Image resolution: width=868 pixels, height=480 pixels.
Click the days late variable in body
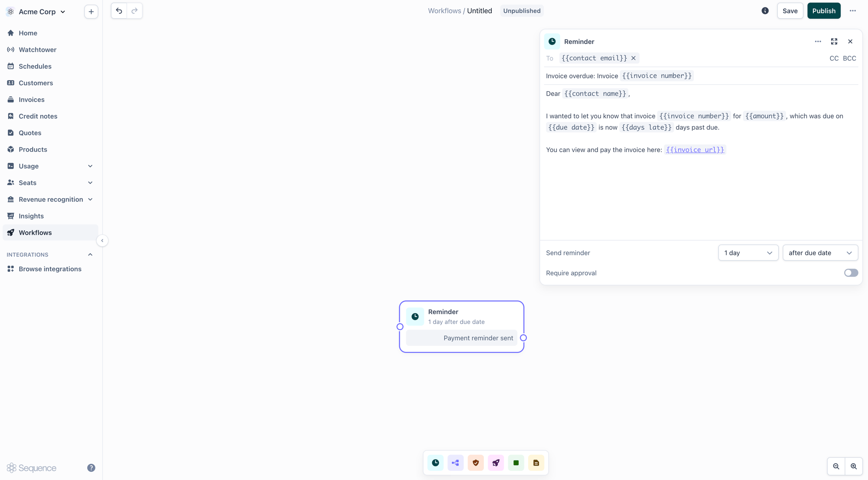click(x=646, y=127)
